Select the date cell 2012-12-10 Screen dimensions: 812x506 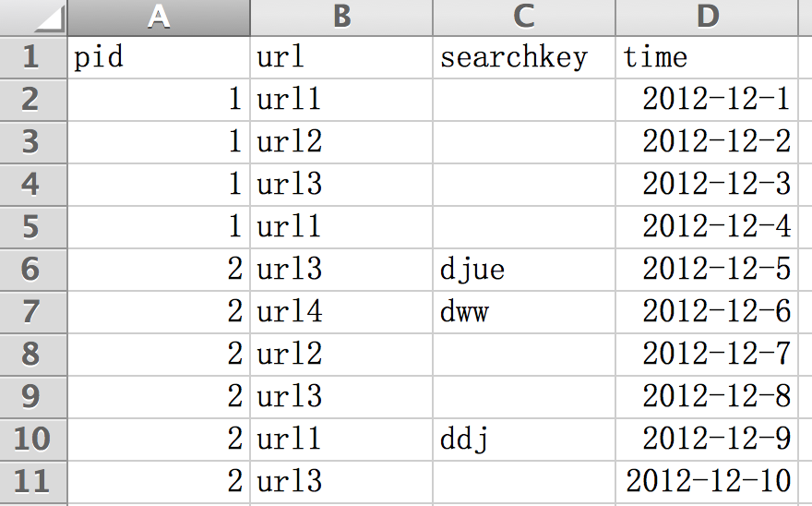(x=707, y=482)
